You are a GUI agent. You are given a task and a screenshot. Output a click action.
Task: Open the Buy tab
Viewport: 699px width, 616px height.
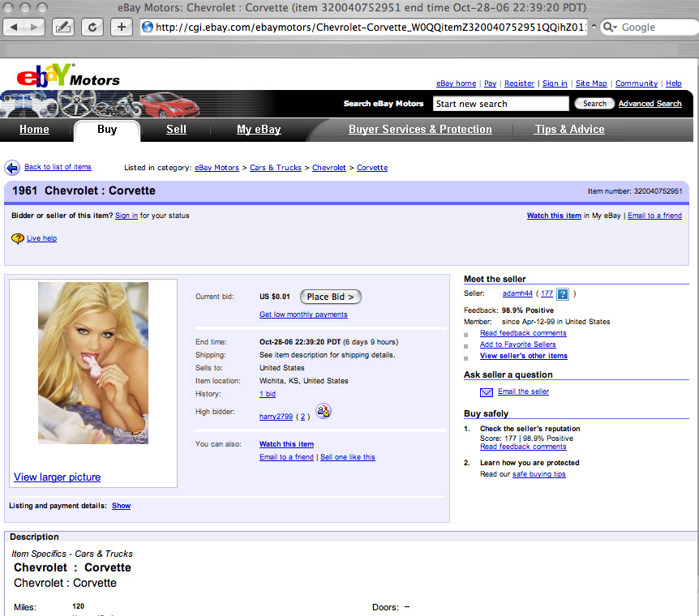coord(107,130)
